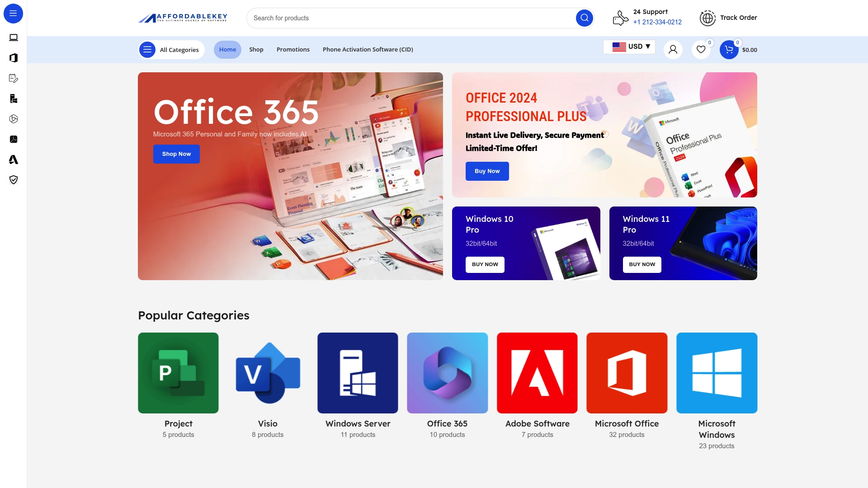The width and height of the screenshot is (868, 488).
Task: Click the blue magnifier search button
Action: [x=584, y=18]
